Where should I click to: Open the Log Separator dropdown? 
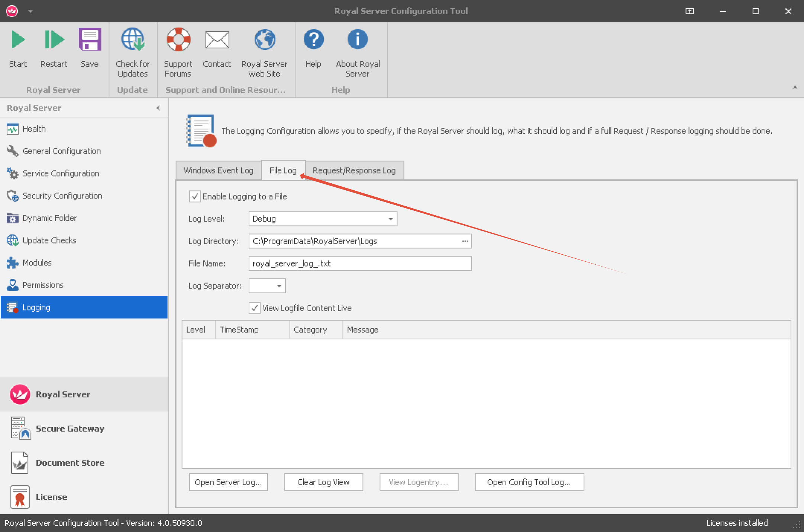click(279, 286)
